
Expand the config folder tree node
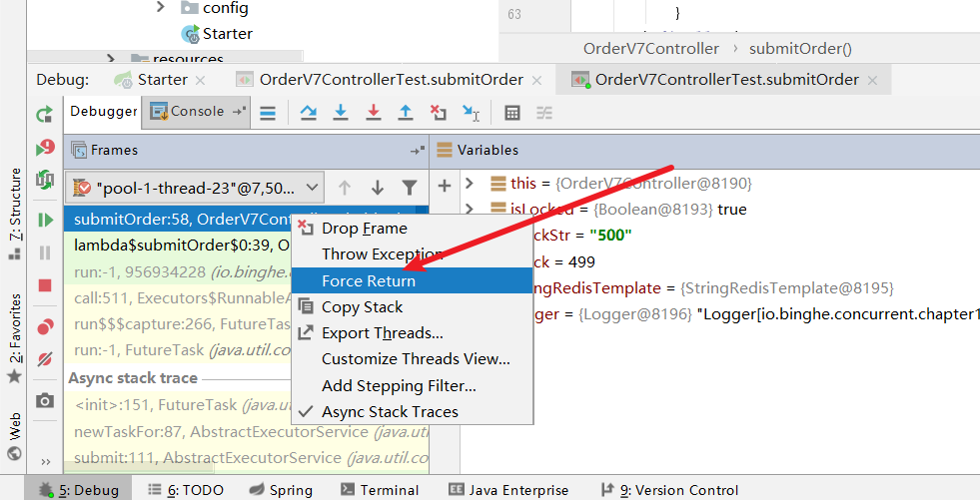(x=162, y=8)
